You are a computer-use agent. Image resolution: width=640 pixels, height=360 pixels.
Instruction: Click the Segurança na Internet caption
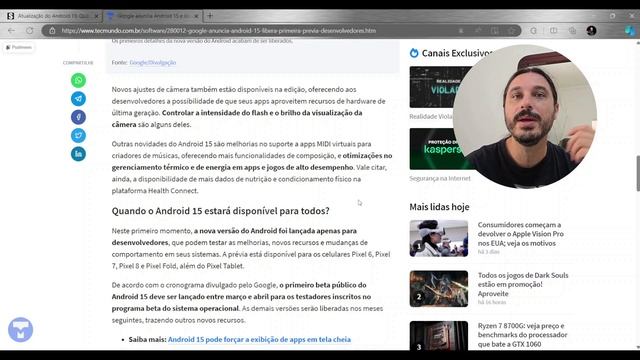440,178
